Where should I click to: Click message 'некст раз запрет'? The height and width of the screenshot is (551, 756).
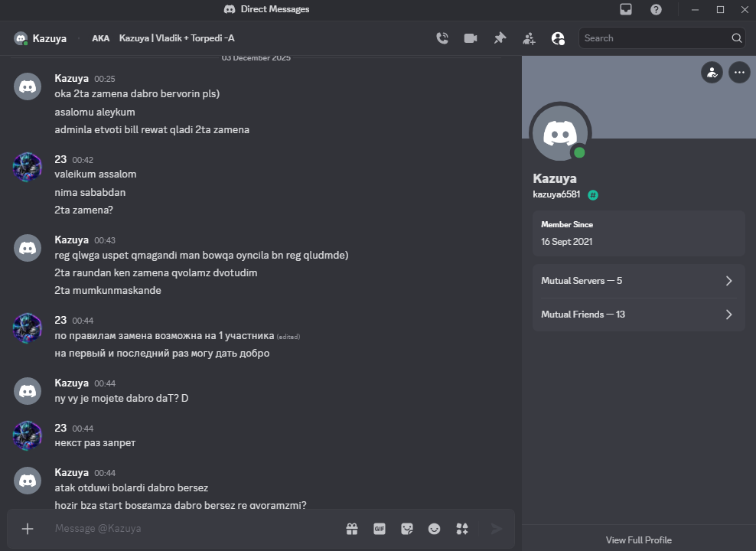click(x=95, y=442)
